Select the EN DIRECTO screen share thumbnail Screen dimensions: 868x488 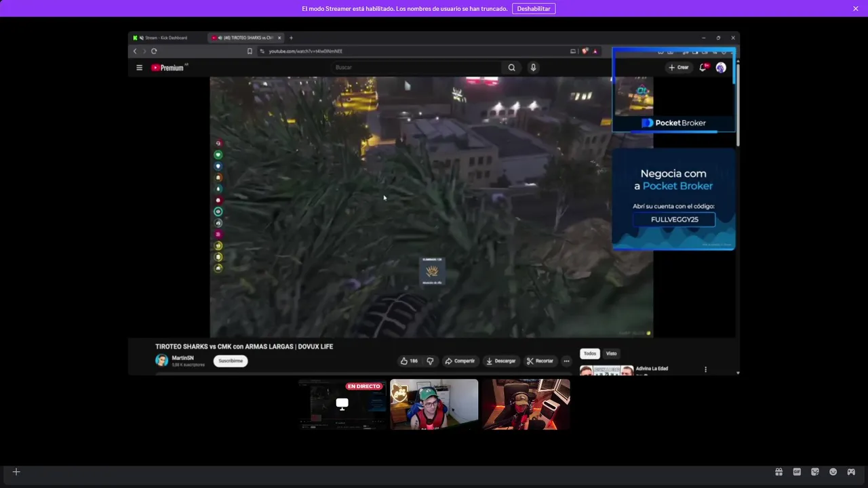click(x=342, y=404)
